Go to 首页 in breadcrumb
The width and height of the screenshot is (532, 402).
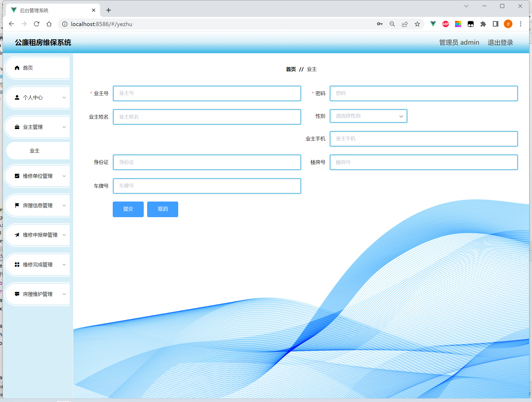(x=291, y=69)
